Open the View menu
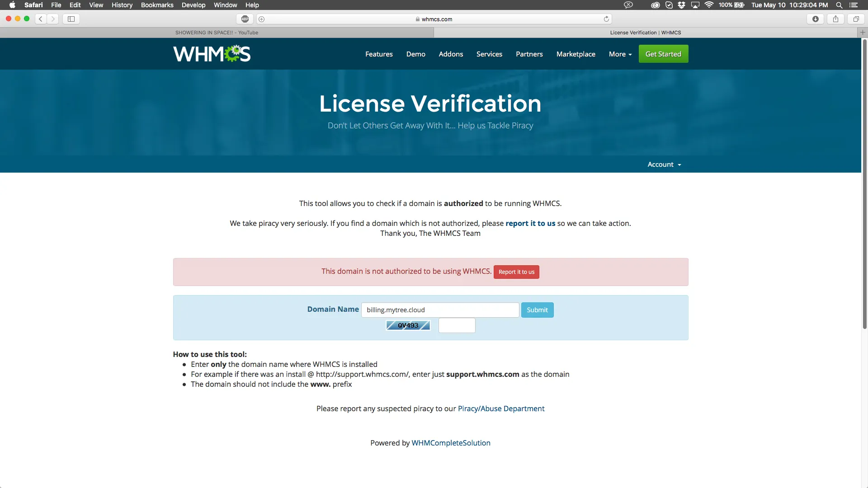Image resolution: width=868 pixels, height=488 pixels. [x=96, y=5]
